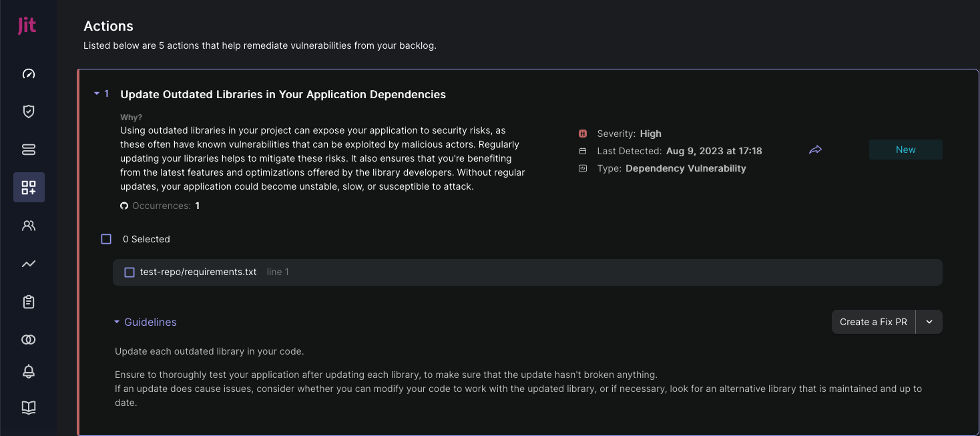Screen dimensions: 980x436
Task: Click the New status badge
Action: pyautogui.click(x=905, y=150)
